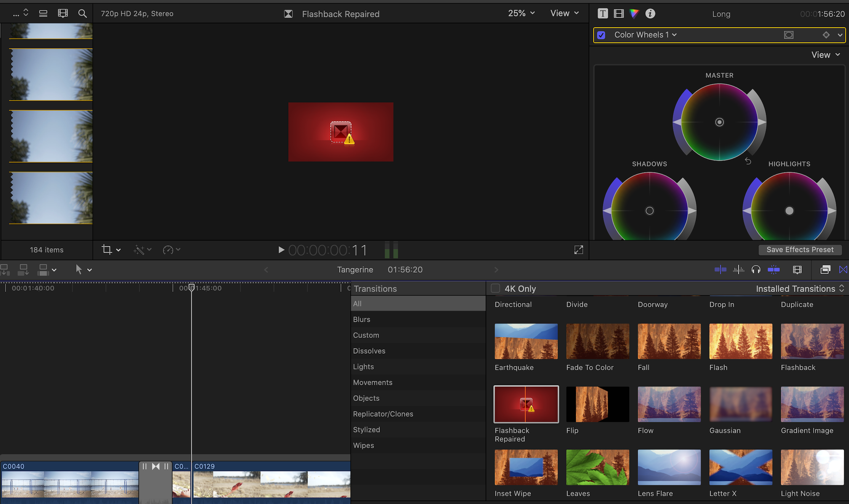Open the Installed Transitions dropdown
The image size is (849, 504).
[800, 289]
